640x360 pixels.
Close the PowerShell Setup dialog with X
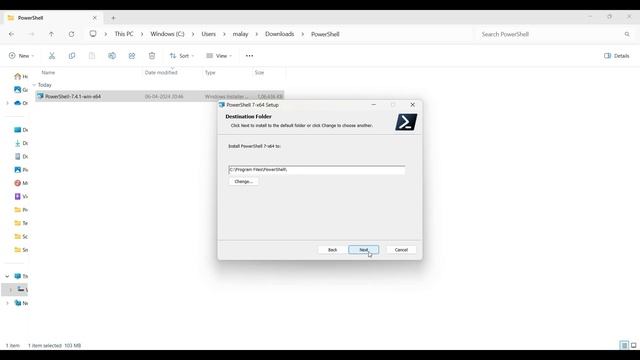[412, 105]
